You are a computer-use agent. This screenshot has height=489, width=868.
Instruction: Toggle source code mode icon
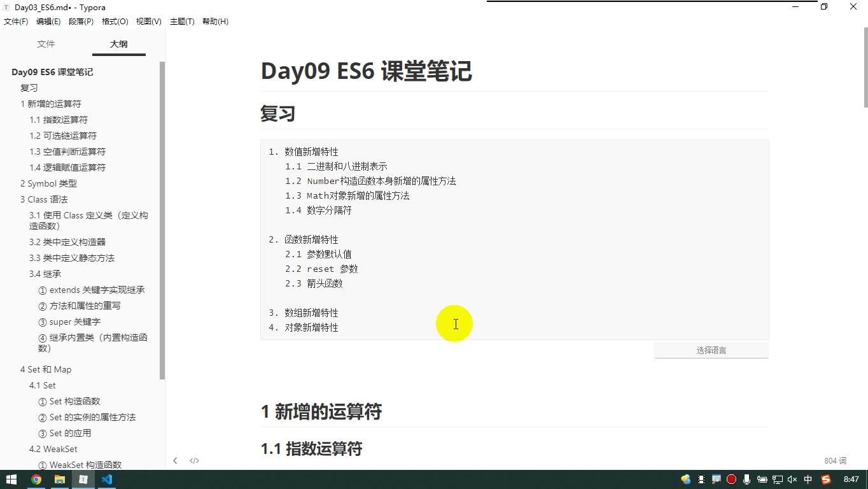point(195,460)
